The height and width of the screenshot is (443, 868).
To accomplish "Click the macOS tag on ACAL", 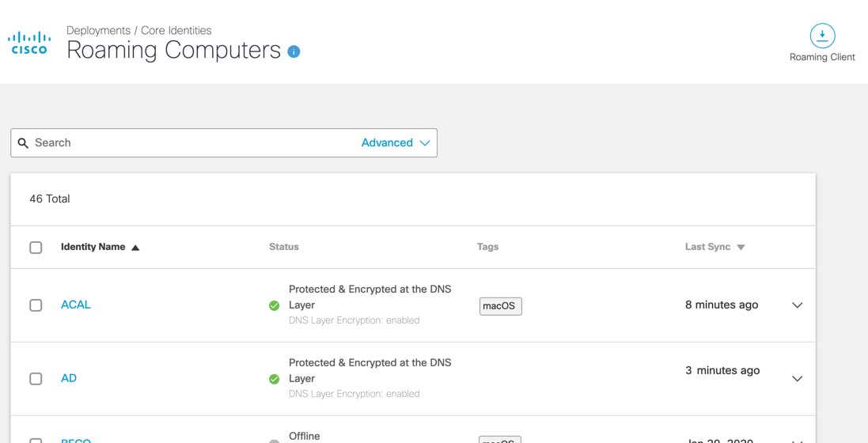I will pyautogui.click(x=500, y=306).
